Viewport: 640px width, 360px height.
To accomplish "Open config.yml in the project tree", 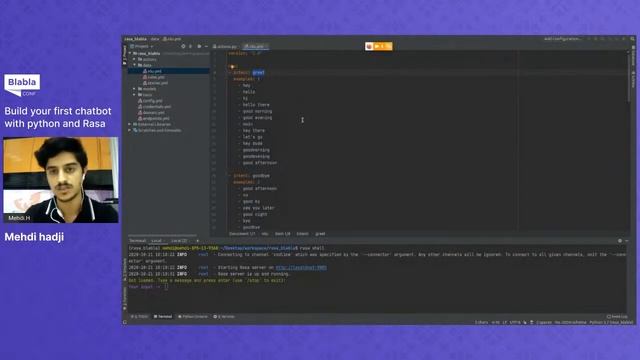I will click(x=152, y=100).
